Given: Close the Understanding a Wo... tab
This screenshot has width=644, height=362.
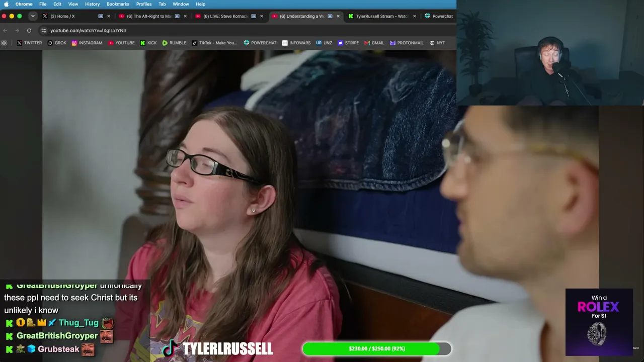Looking at the screenshot, I should pos(338,16).
